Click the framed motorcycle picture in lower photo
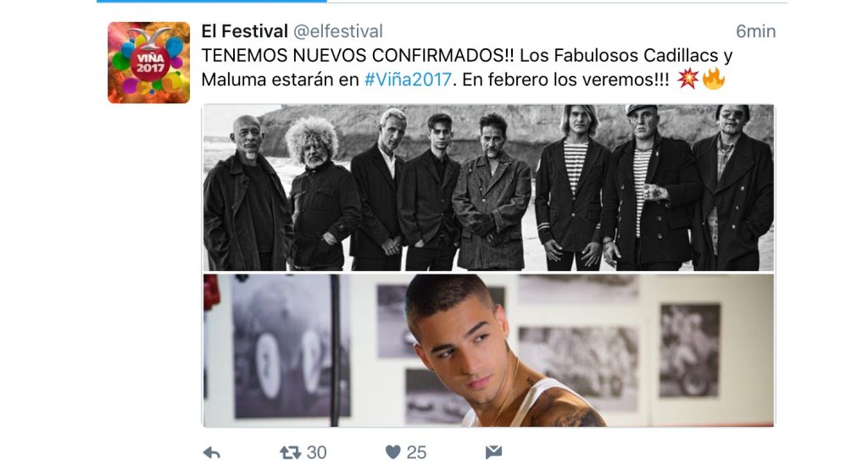This screenshot has height=470, width=868. click(x=690, y=350)
